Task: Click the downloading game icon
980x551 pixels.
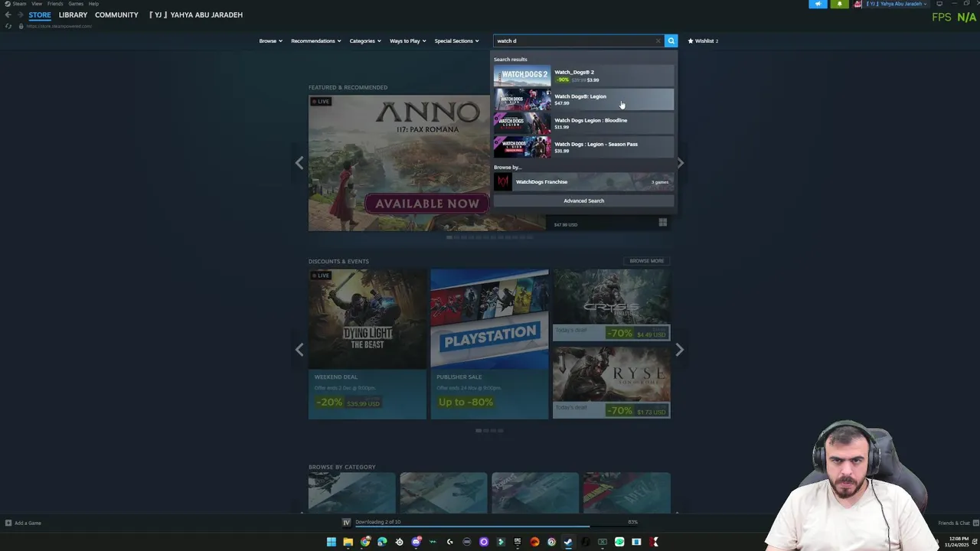Action: tap(346, 523)
